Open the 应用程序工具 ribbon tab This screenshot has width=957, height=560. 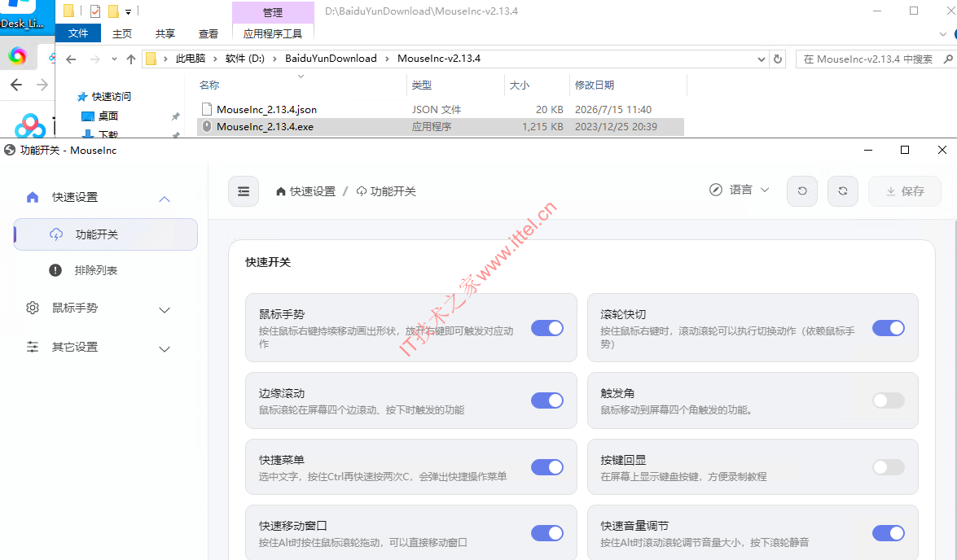click(x=273, y=33)
